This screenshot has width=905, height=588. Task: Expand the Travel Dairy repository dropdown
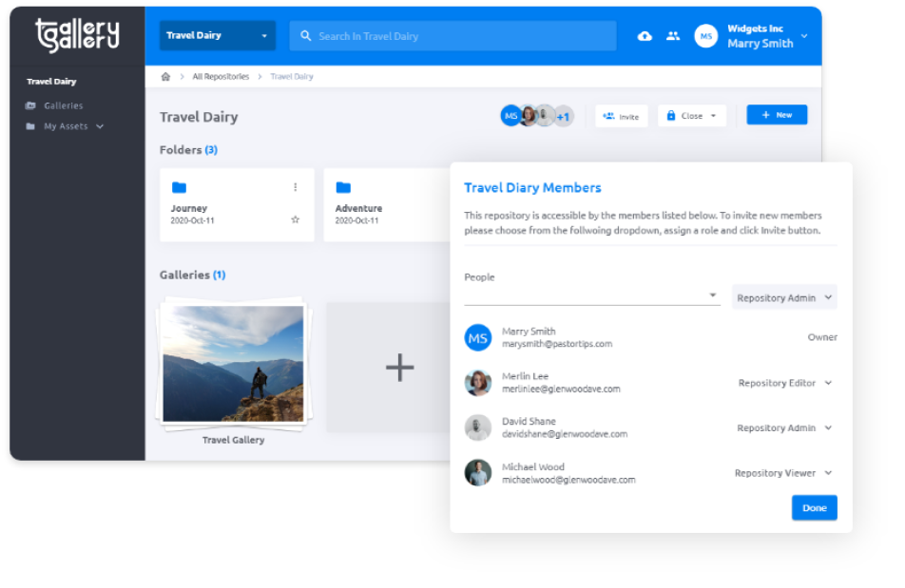218,36
